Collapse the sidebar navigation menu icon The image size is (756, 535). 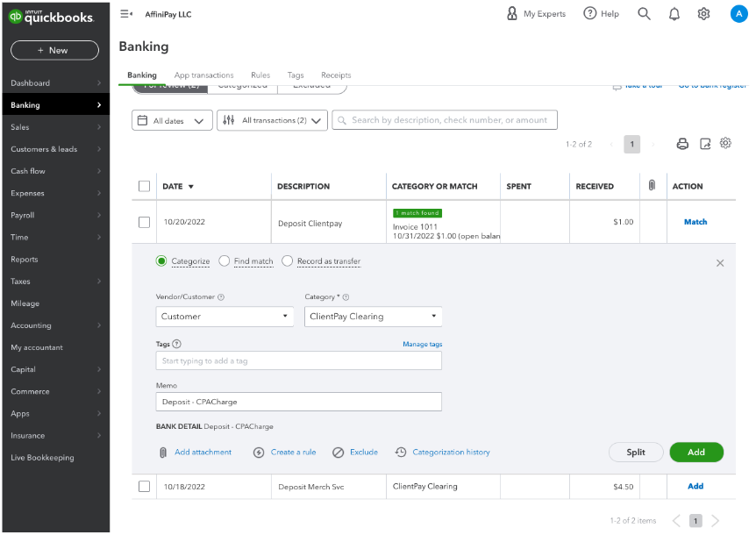[x=126, y=14]
